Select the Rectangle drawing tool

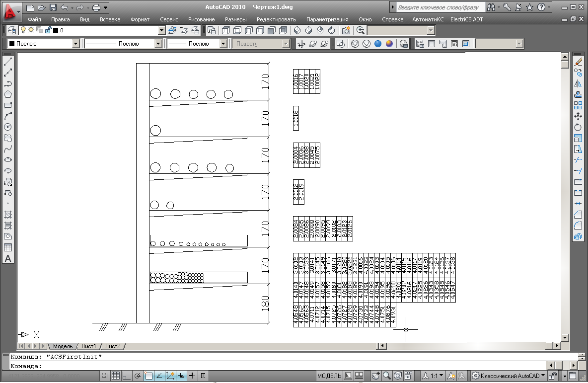(x=8, y=105)
